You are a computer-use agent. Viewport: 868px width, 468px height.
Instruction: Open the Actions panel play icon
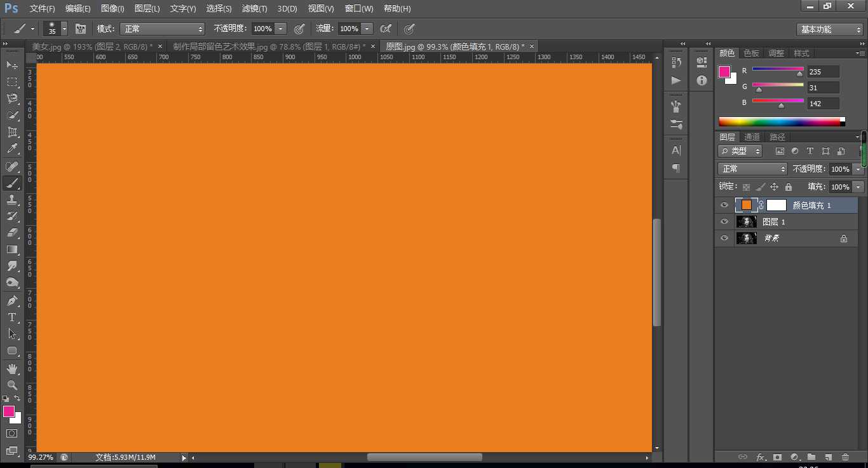(x=676, y=80)
